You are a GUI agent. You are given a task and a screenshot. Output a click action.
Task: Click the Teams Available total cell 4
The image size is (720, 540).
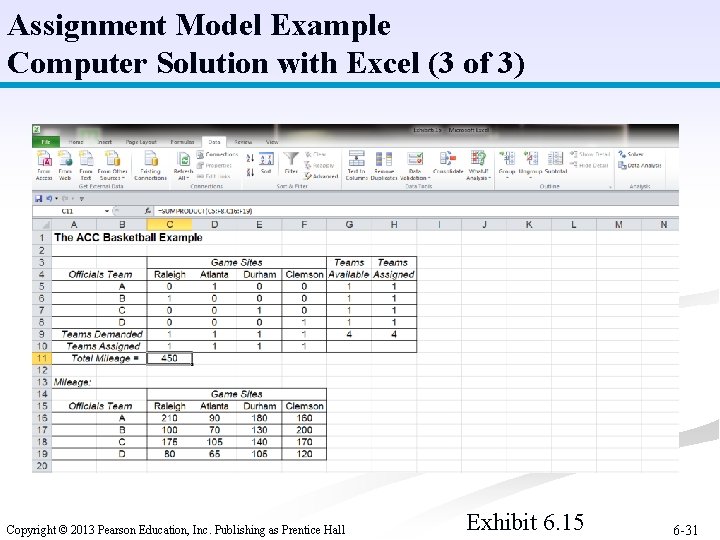[x=349, y=334]
